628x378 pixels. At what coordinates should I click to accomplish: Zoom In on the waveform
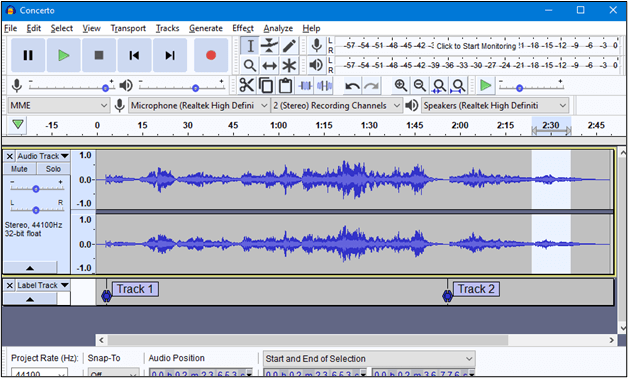(401, 85)
